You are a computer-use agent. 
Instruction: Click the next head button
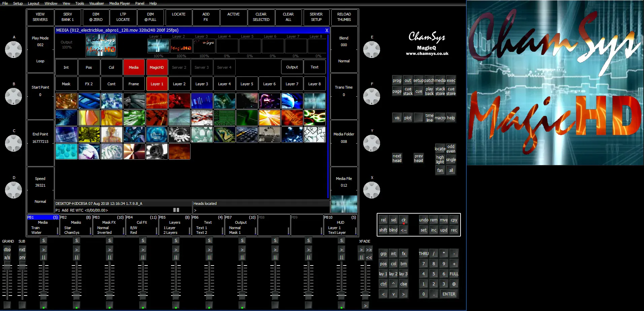pos(397,158)
